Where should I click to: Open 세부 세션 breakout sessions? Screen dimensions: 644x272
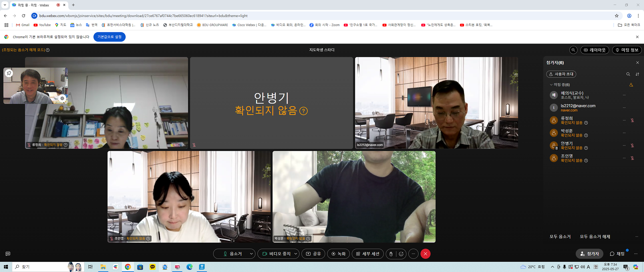[368, 254]
